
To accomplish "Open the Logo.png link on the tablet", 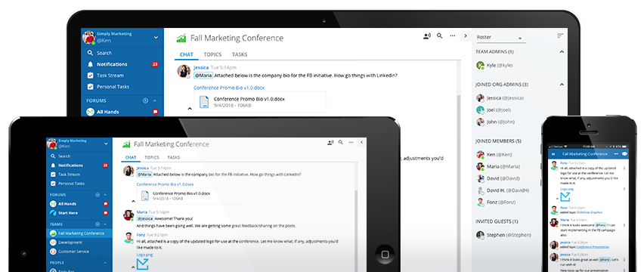I will tap(144, 255).
